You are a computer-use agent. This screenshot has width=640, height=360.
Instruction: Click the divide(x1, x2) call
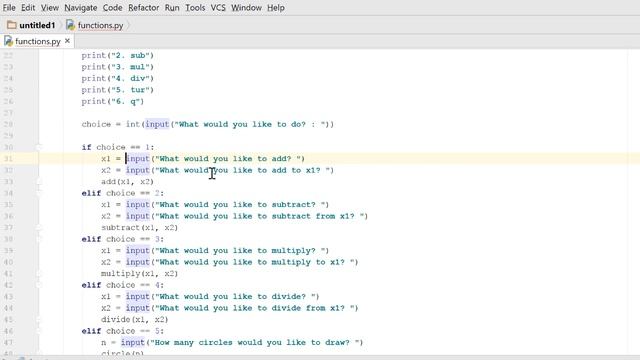[135, 320]
